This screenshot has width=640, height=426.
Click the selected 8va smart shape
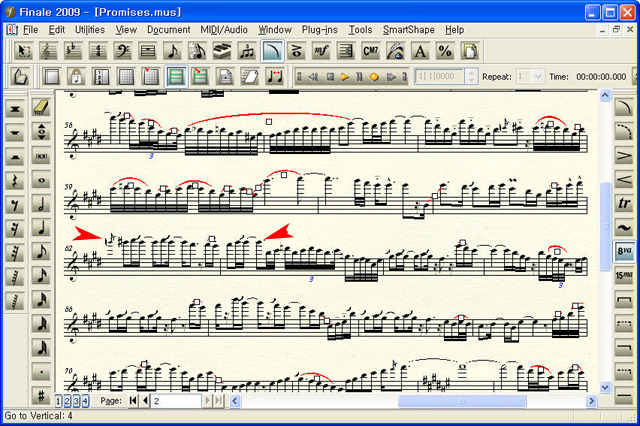624,251
